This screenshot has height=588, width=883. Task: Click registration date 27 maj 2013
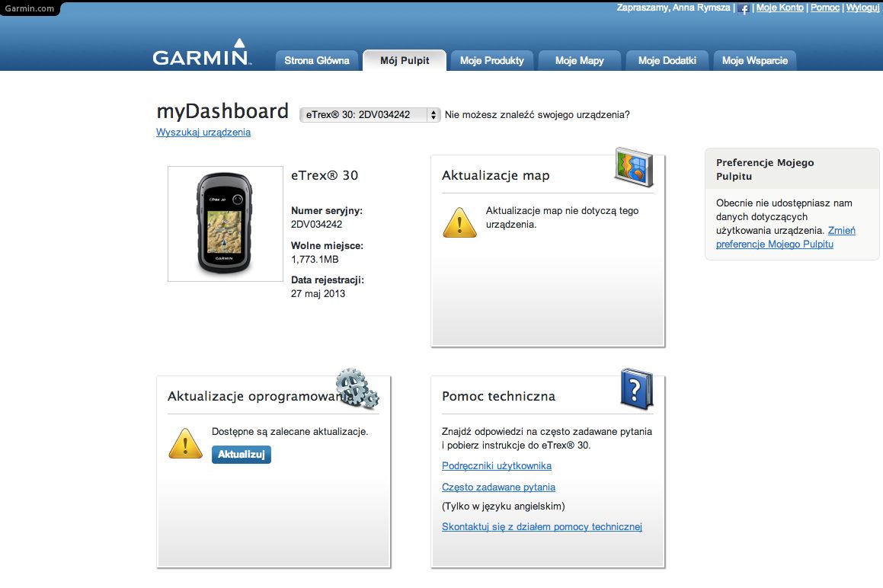(318, 293)
